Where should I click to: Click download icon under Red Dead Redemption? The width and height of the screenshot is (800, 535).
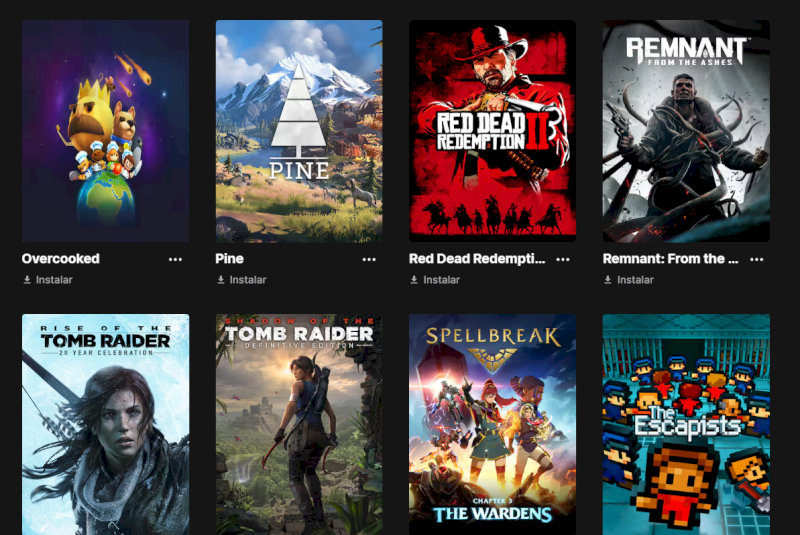(414, 279)
